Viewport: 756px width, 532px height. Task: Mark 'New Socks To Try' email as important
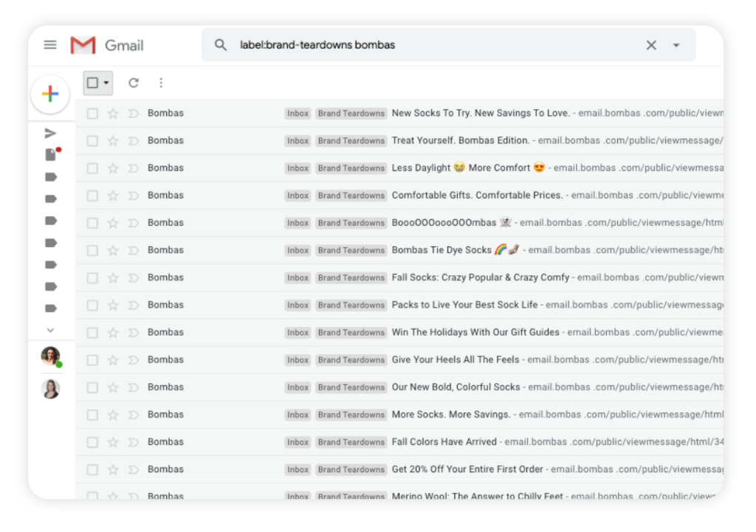point(134,114)
